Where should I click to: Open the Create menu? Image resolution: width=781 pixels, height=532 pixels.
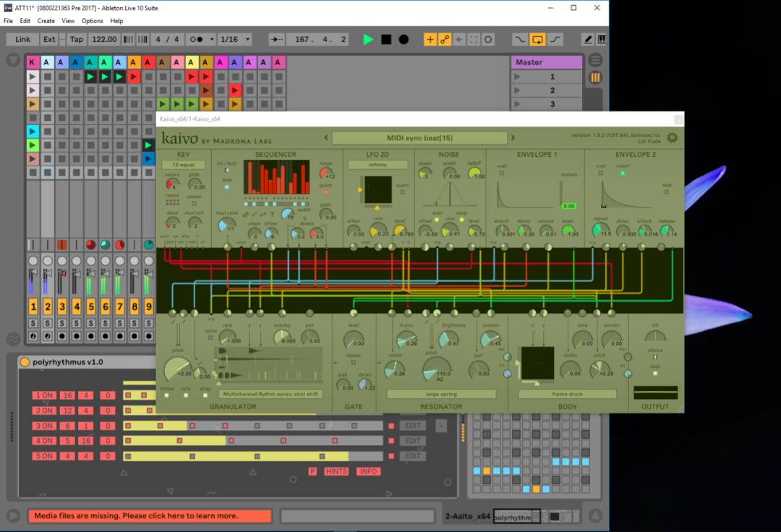tap(46, 21)
